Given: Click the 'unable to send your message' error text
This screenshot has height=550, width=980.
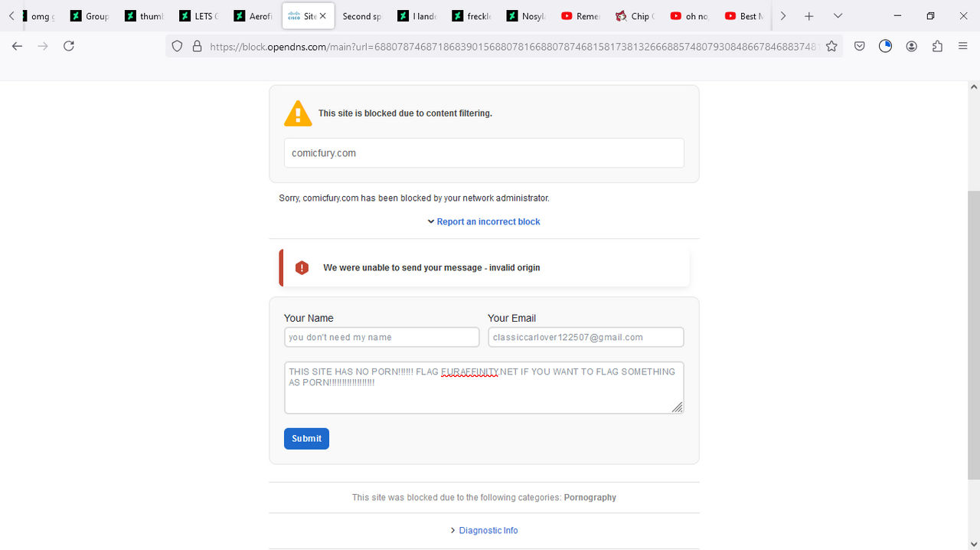Looking at the screenshot, I should pos(432,268).
